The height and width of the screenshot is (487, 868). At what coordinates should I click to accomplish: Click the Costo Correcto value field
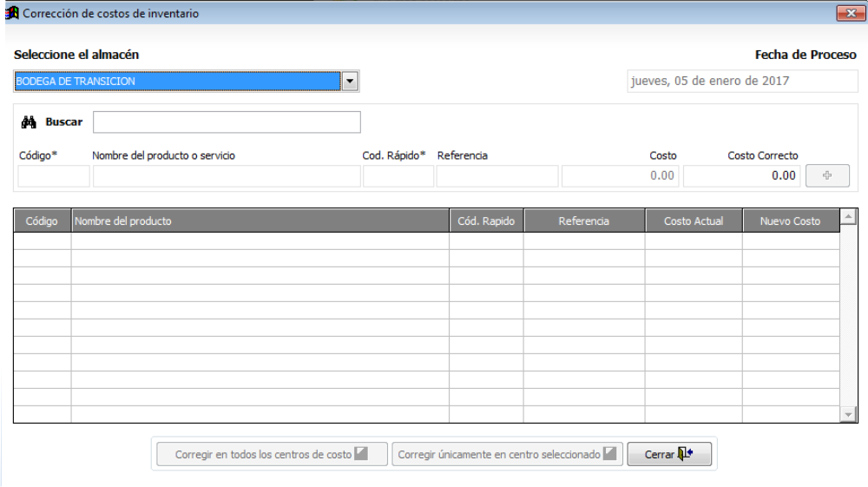coord(742,176)
